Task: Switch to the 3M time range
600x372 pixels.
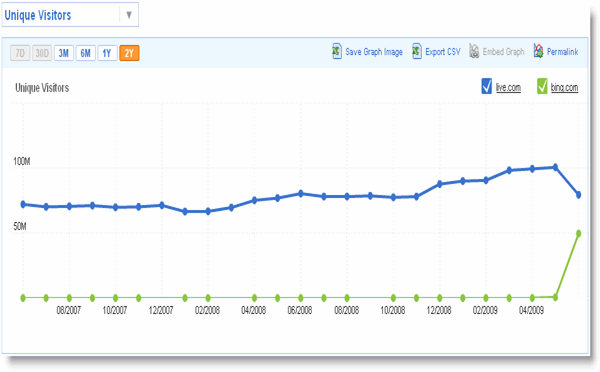Action: click(x=64, y=53)
